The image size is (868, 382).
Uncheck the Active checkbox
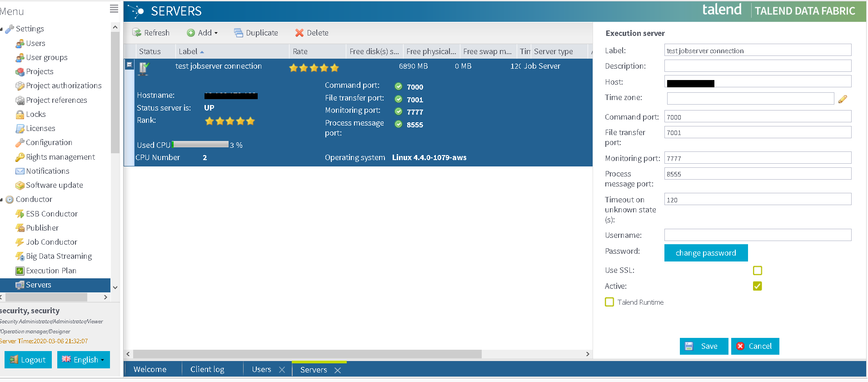pos(757,286)
